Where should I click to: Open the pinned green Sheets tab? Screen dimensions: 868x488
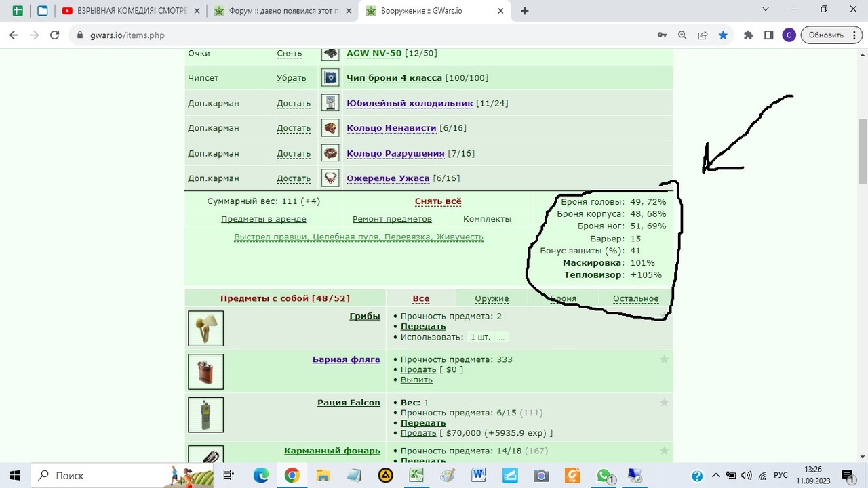[18, 11]
